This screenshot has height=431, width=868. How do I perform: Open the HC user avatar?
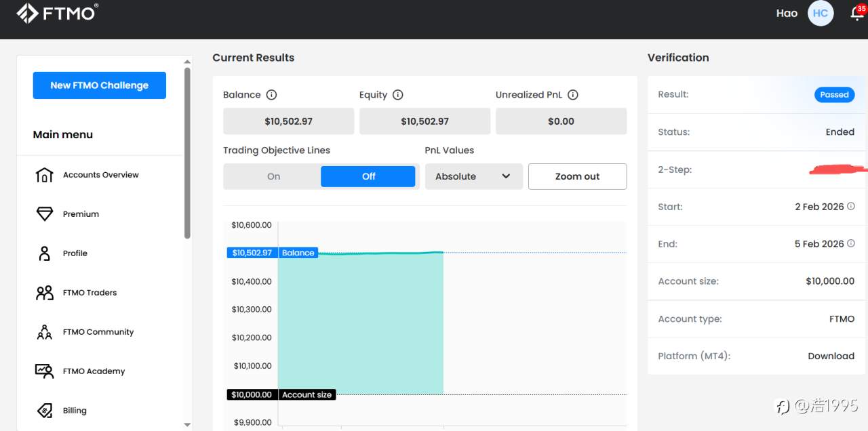pyautogui.click(x=821, y=13)
